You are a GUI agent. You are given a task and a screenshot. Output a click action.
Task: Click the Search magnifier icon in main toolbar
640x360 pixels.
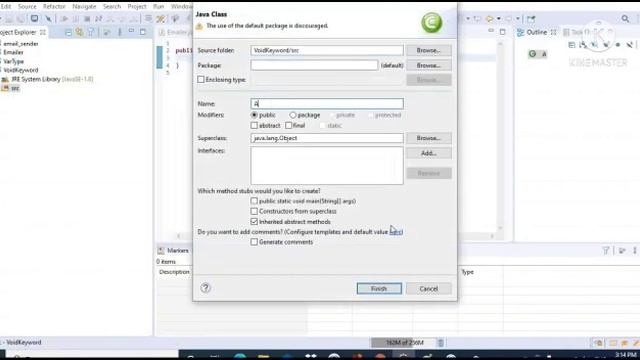coord(625,18)
